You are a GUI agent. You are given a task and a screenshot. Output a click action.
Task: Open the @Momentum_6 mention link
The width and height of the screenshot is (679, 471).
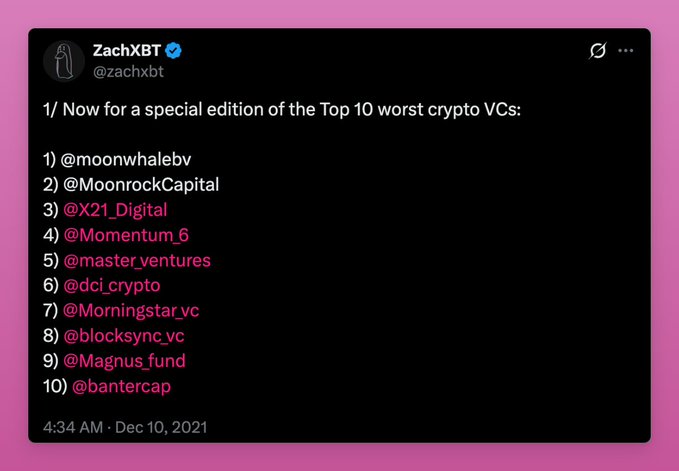pyautogui.click(x=126, y=235)
